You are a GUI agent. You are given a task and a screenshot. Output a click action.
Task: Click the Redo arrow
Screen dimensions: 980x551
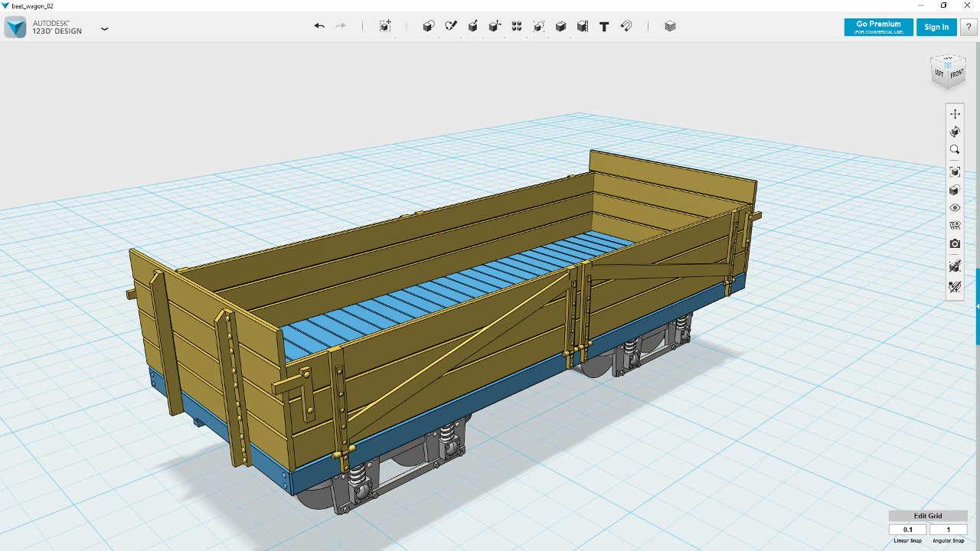coord(341,26)
